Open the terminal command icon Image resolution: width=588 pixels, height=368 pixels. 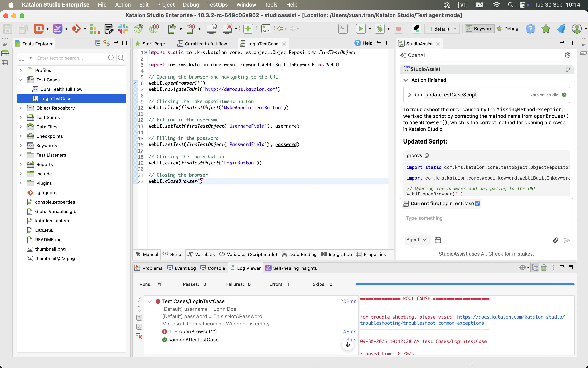[343, 29]
